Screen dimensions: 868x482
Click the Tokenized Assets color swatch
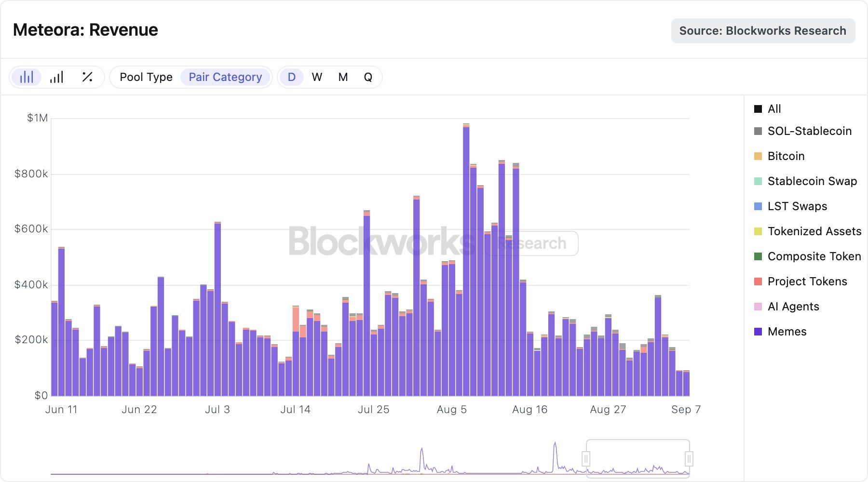[758, 231]
